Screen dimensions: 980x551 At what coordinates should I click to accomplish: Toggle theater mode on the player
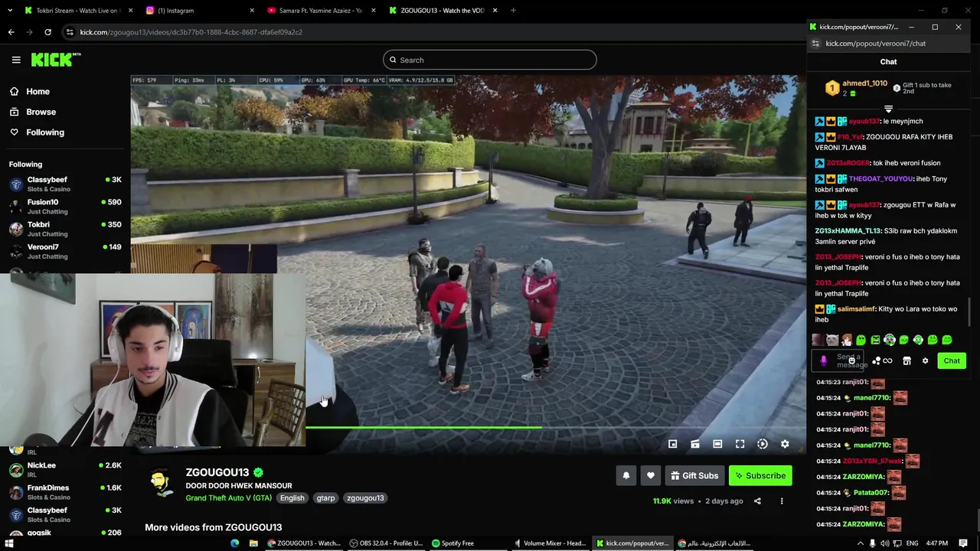[717, 444]
